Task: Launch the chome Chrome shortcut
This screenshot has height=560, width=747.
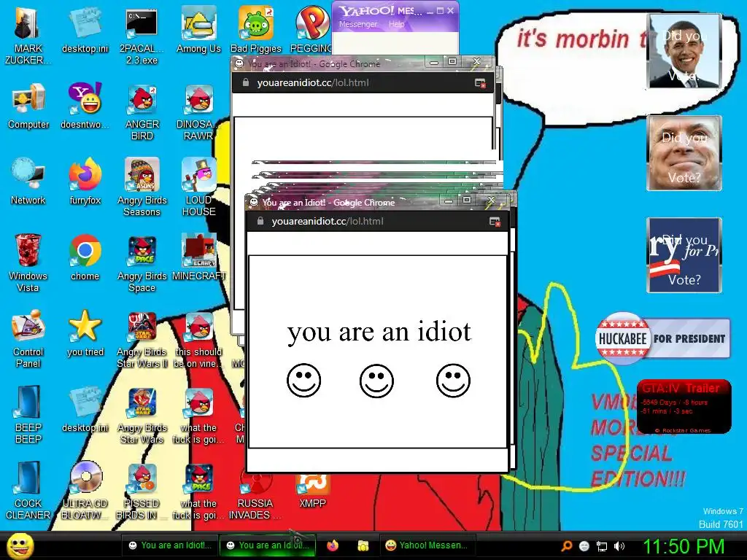Action: click(x=85, y=257)
